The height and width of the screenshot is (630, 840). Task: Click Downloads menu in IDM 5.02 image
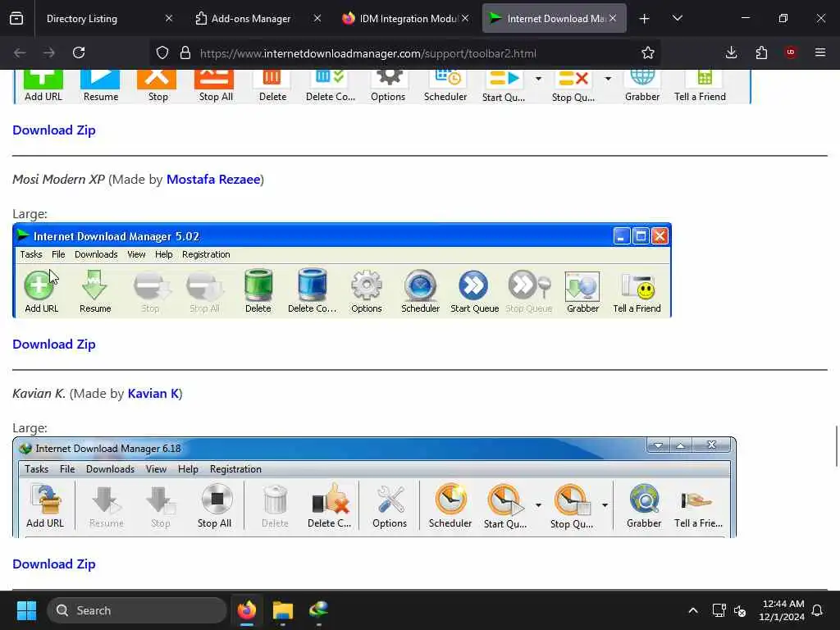(x=96, y=254)
